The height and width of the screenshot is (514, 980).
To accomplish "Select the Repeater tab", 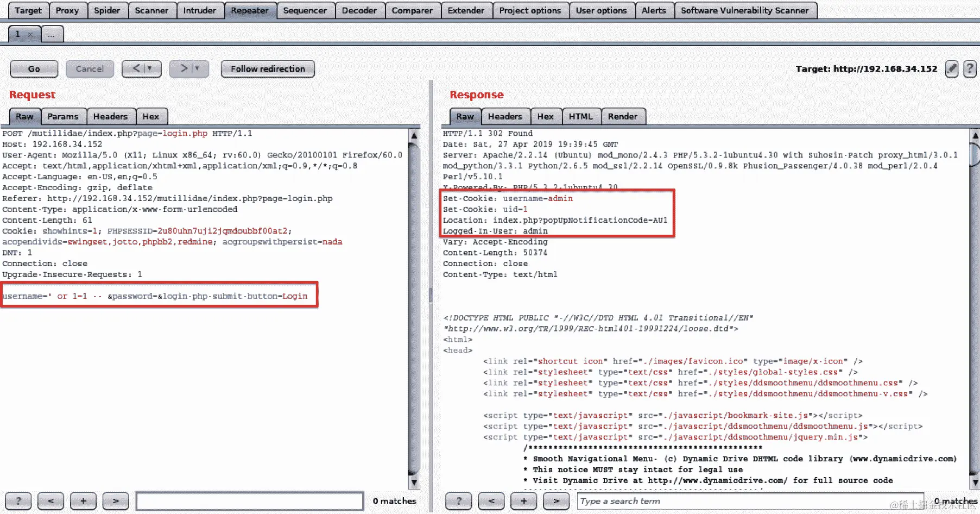I will click(x=250, y=10).
